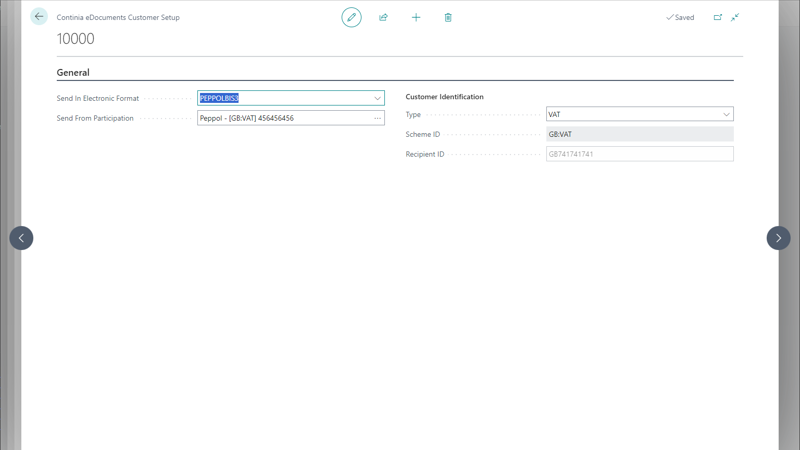Click the Scheme ID field GB:VAT

(639, 134)
